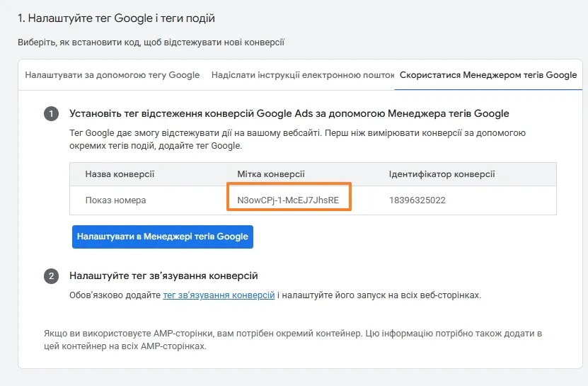Image resolution: width=588 pixels, height=386 pixels.
Task: Click the page title 'Налаштуйте тег Google і теги подій'
Action: [x=116, y=18]
